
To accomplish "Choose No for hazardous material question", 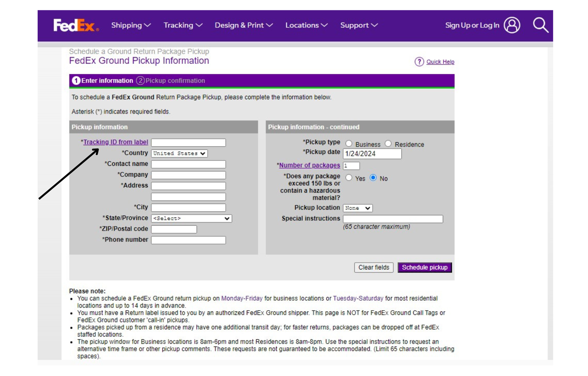I will coord(373,178).
